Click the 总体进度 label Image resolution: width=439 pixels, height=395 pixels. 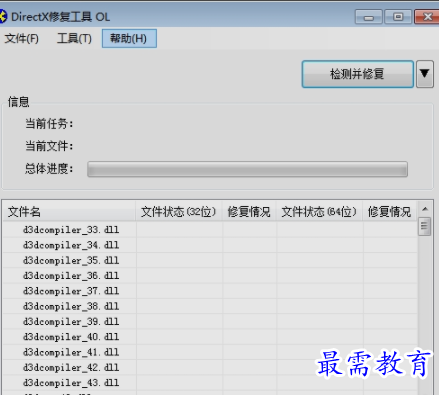click(49, 169)
